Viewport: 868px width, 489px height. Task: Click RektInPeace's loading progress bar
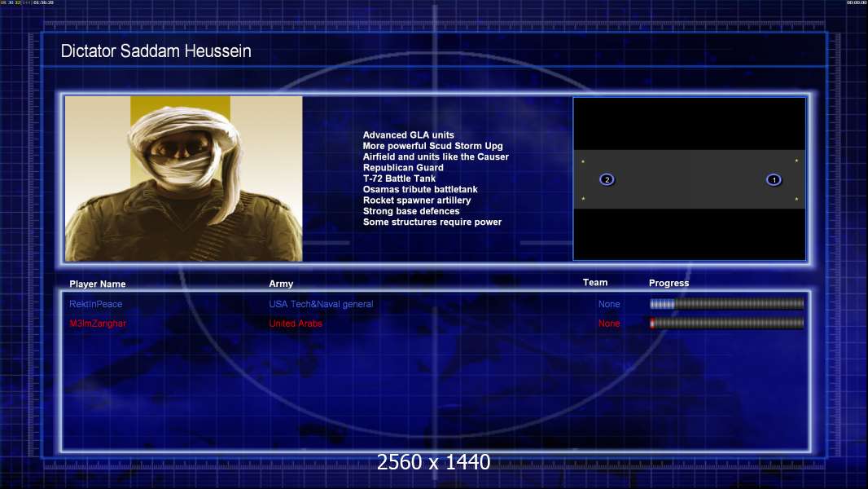pos(726,304)
